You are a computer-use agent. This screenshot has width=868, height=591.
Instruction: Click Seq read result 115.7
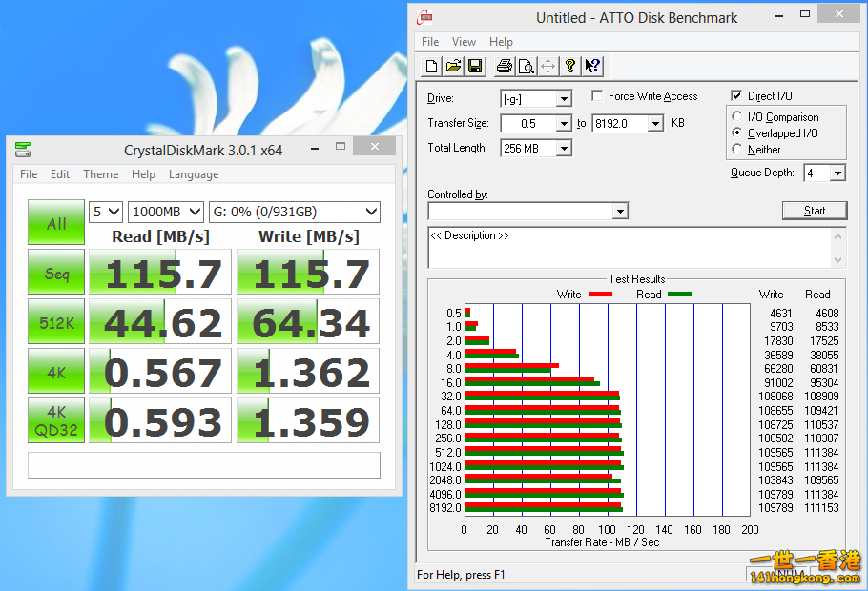tap(160, 272)
